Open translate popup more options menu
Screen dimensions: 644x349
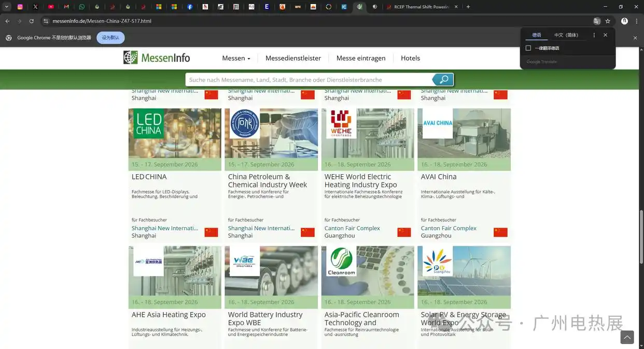click(594, 35)
